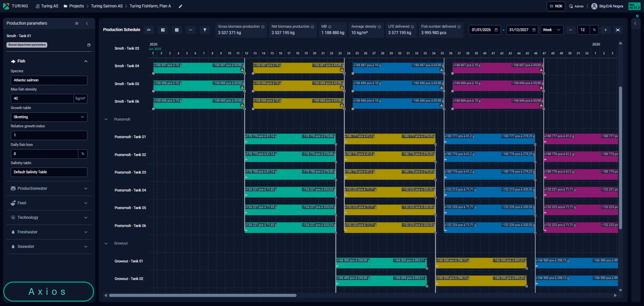Expand the Freshwater section
The width and height of the screenshot is (644, 306).
click(49, 232)
